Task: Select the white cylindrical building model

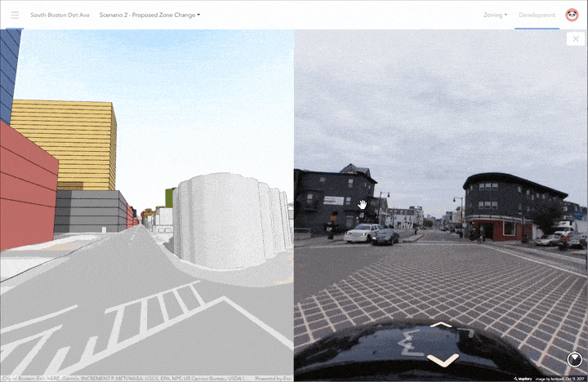Action: click(230, 221)
